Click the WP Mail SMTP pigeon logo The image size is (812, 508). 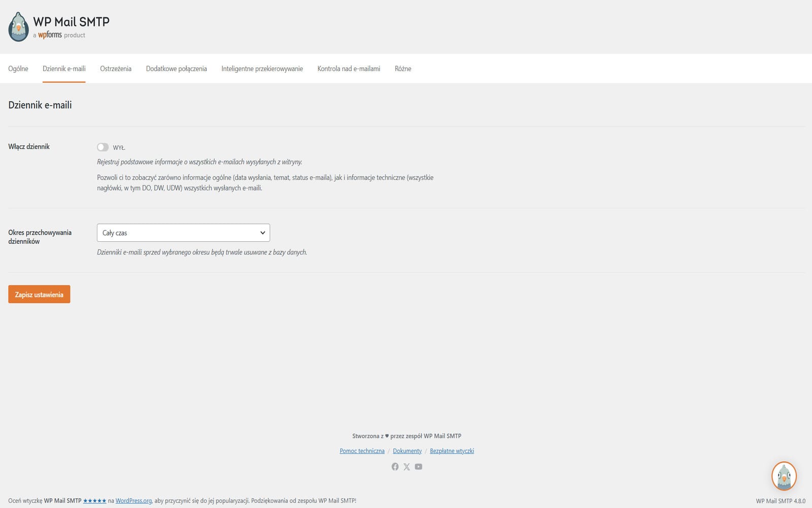click(x=18, y=27)
